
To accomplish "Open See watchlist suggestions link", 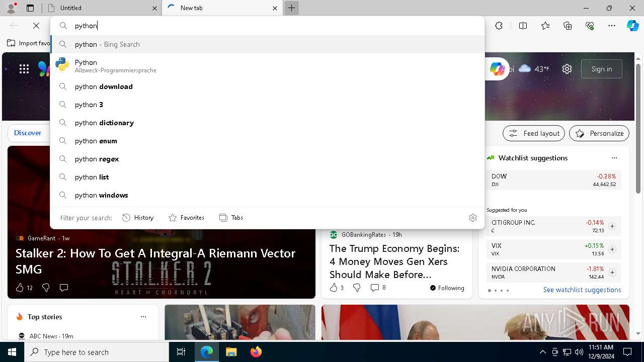I will (582, 290).
